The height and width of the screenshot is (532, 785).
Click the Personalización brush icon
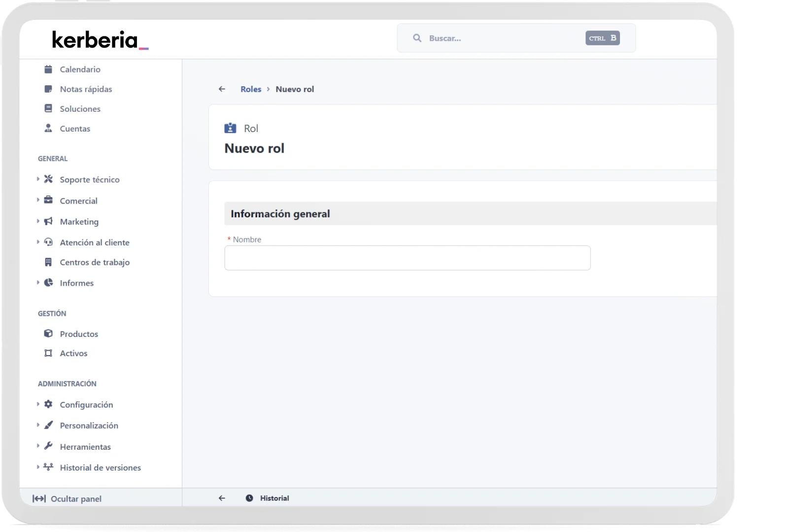point(48,425)
